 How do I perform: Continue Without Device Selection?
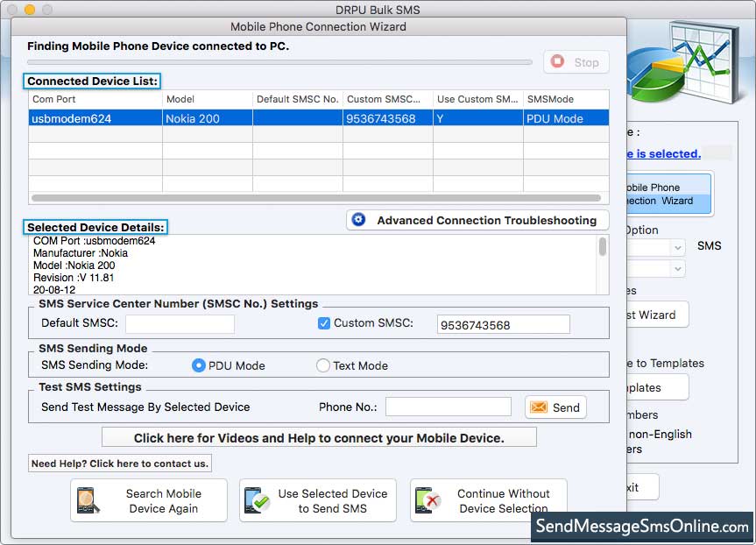coord(489,500)
